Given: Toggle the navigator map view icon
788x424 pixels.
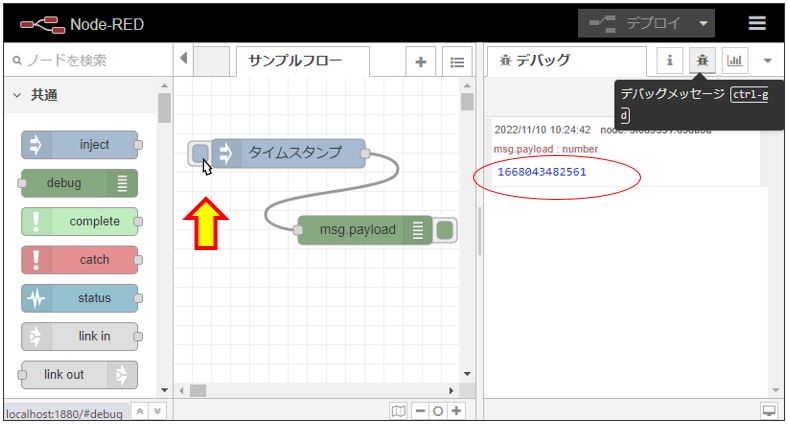Looking at the screenshot, I should click(x=400, y=411).
